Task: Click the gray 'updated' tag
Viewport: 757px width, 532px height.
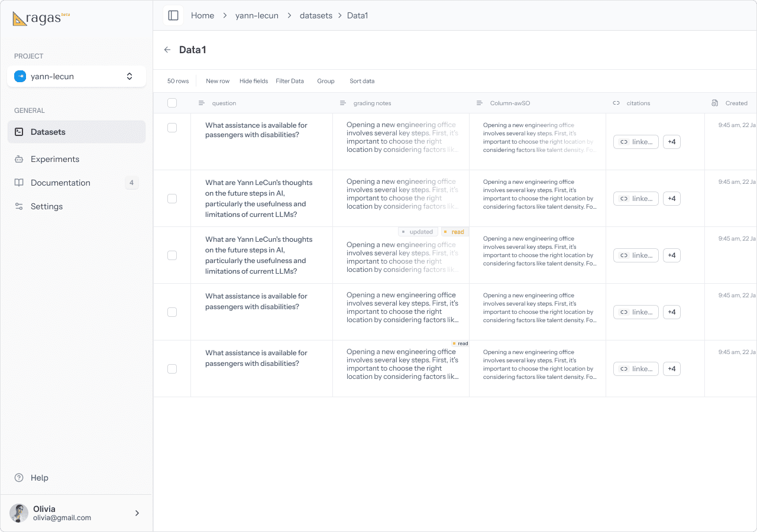Action: [x=418, y=232]
